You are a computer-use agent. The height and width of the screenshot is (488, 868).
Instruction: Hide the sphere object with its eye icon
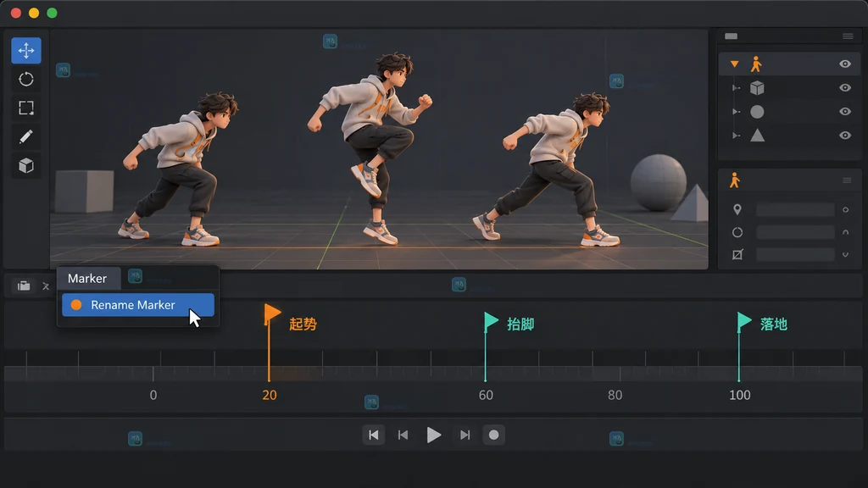(845, 112)
